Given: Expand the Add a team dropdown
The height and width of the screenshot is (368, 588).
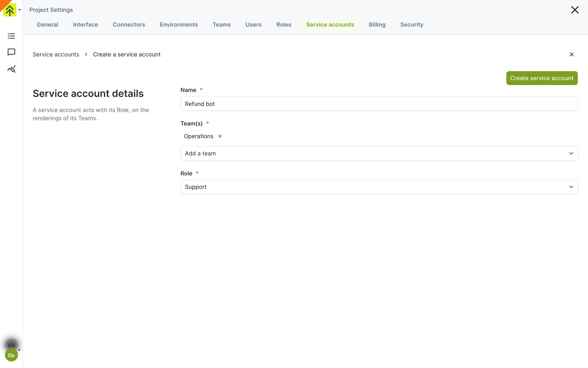Looking at the screenshot, I should [x=379, y=153].
